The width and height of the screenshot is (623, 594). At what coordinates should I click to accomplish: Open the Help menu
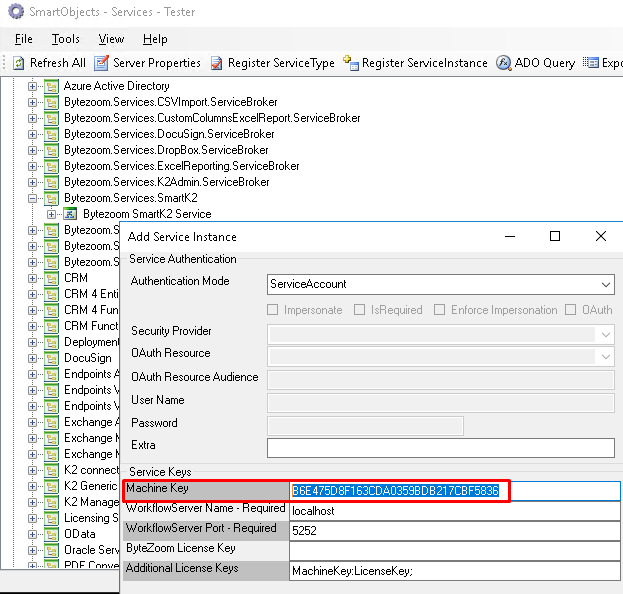click(x=155, y=39)
